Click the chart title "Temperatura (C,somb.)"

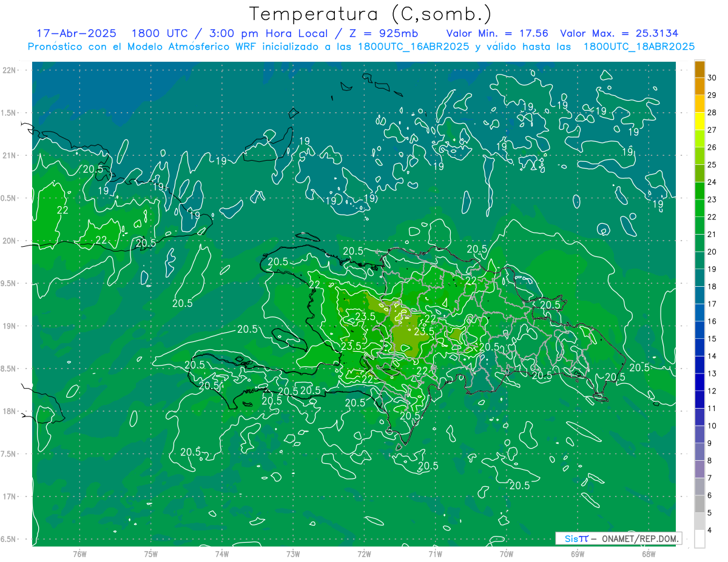point(370,15)
